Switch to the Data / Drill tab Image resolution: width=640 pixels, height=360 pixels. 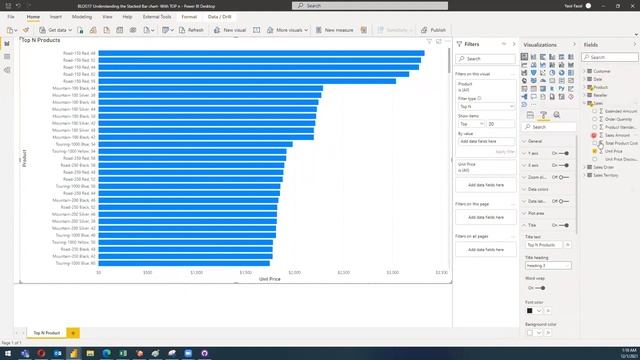pyautogui.click(x=219, y=17)
